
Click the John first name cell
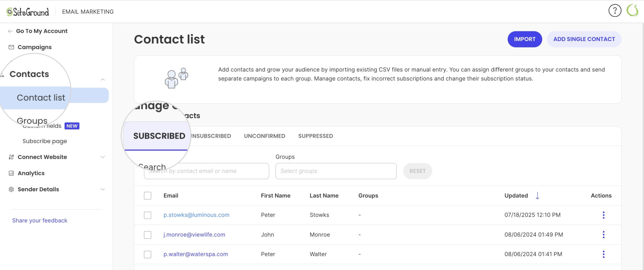pyautogui.click(x=267, y=234)
